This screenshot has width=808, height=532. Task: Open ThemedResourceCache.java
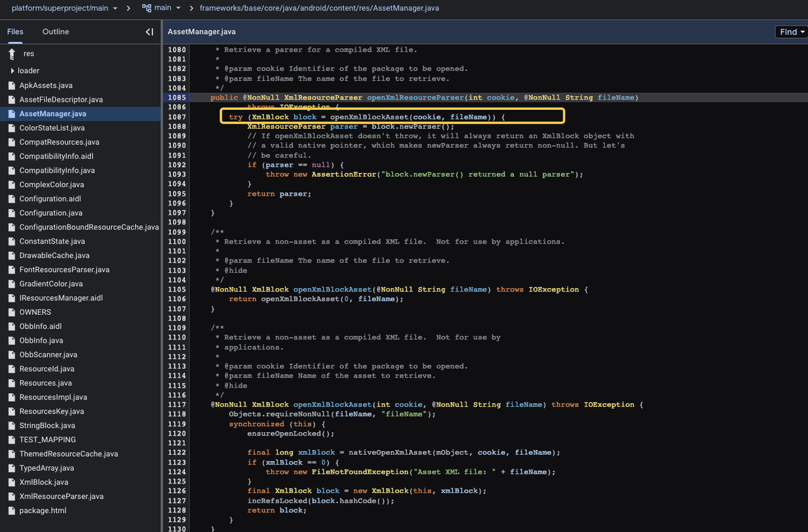(x=68, y=454)
